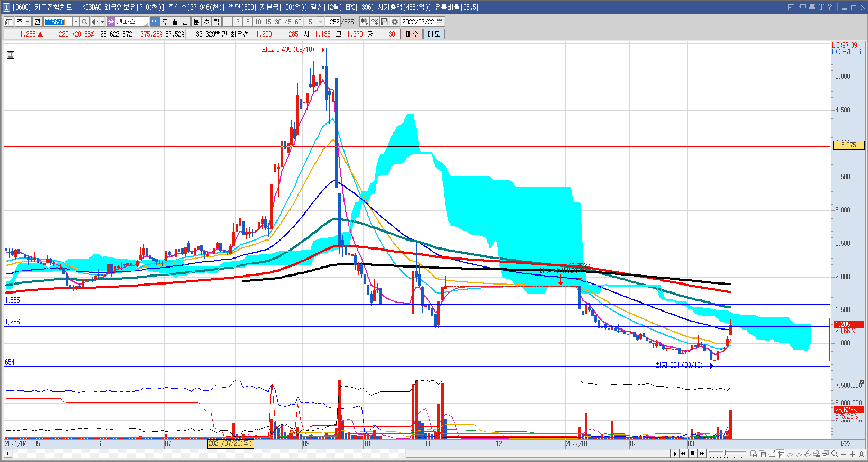Viewport: 868px width, 462px height.
Task: Click the LC:97.39 label at top right
Action: (845, 46)
